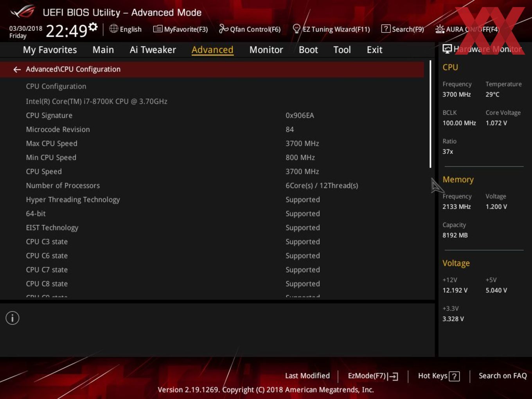Click the 6Core(s) / 12Thread(s) value
This screenshot has height=399, width=532.
[x=322, y=186]
